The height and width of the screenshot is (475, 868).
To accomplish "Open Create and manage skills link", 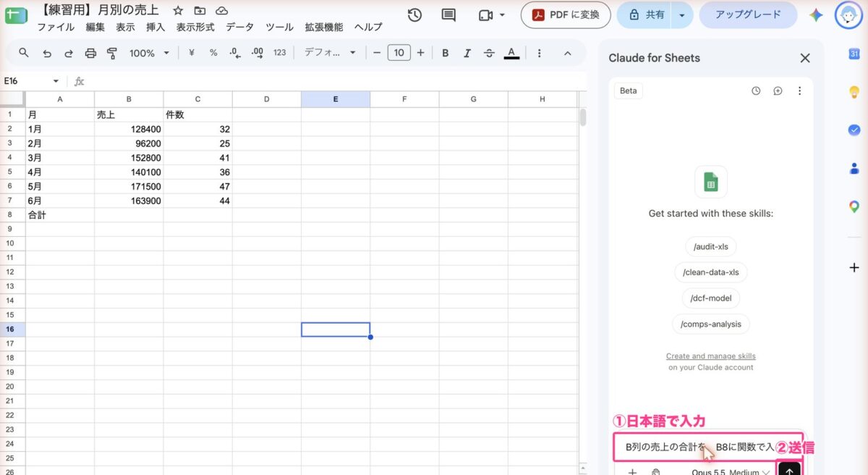I will [711, 356].
